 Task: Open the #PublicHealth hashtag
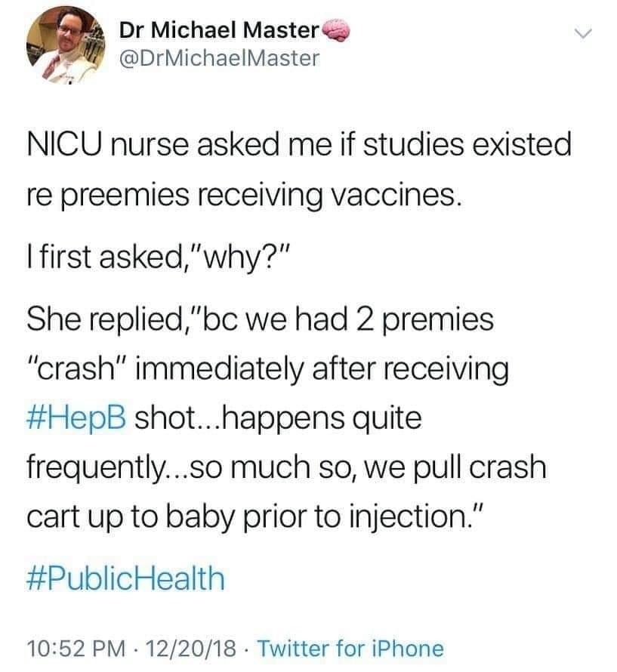pos(126,579)
